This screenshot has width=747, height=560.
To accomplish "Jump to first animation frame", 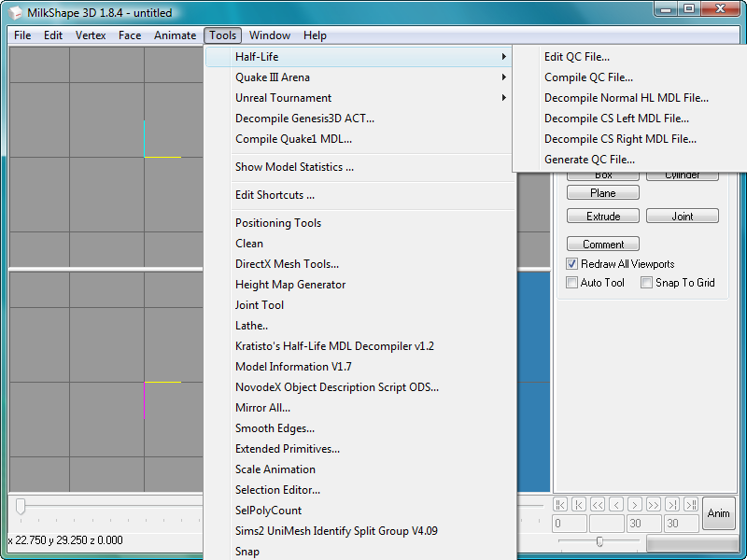I will point(560,504).
